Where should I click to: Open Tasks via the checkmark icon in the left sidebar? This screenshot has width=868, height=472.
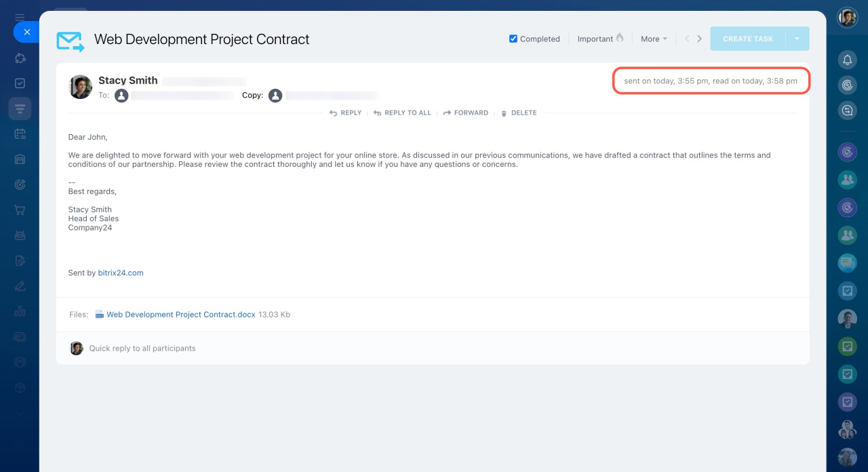(x=20, y=83)
